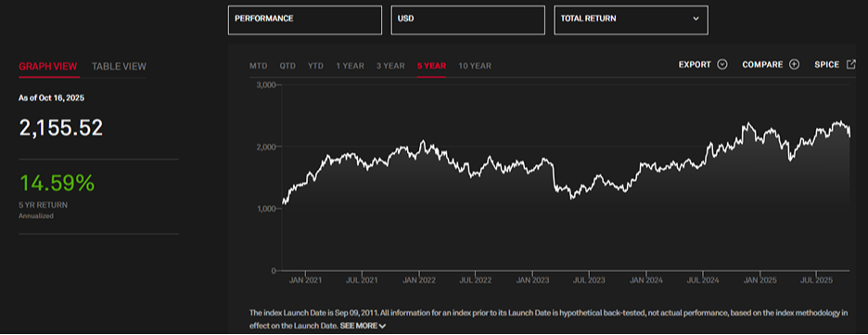Image resolution: width=868 pixels, height=335 pixels.
Task: Switch to Table View tab
Action: coord(119,67)
